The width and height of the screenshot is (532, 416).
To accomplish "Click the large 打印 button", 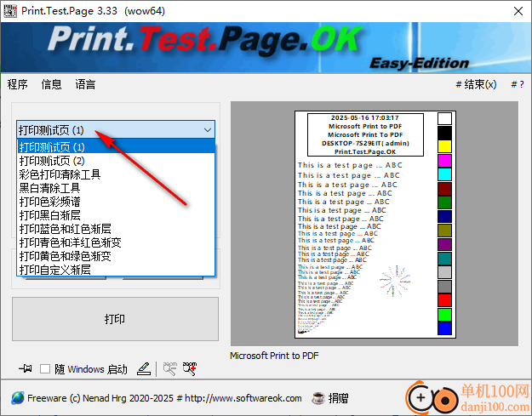I will click(x=116, y=319).
